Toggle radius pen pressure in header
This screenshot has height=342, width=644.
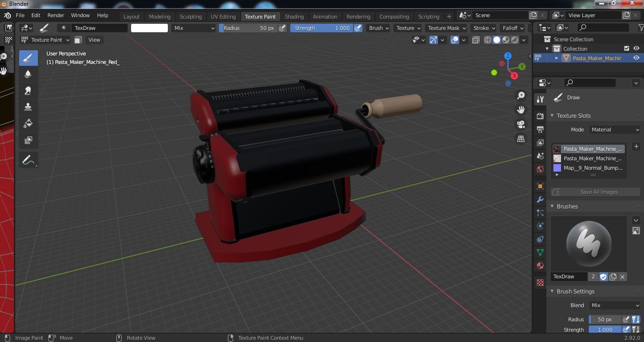(282, 28)
